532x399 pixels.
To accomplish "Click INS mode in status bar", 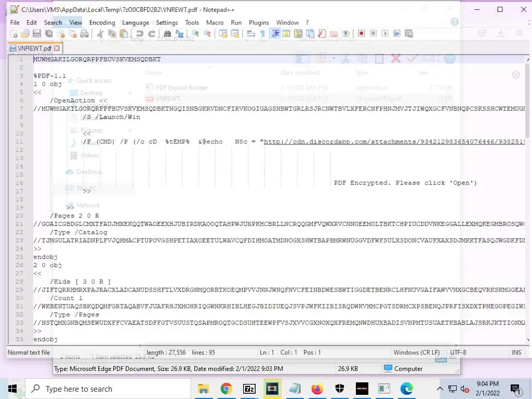I will coord(516,353).
